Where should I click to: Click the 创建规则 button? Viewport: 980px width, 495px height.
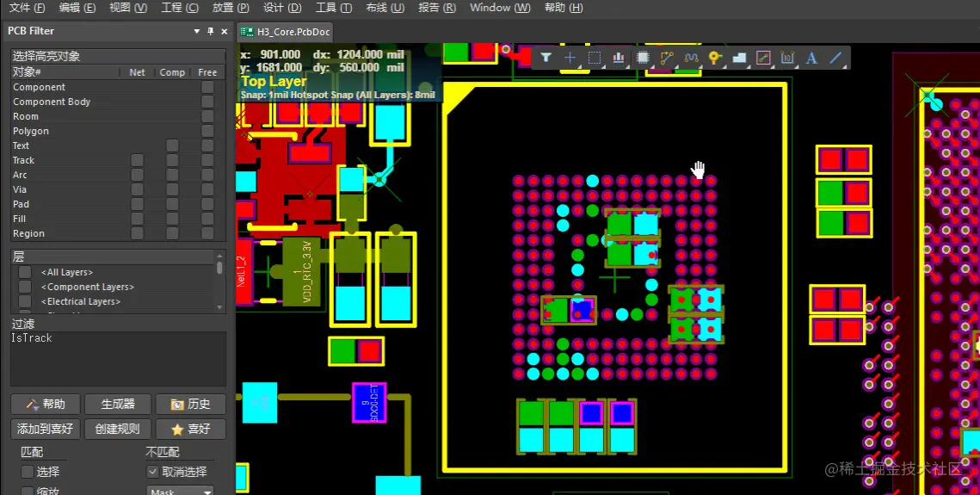pos(118,429)
